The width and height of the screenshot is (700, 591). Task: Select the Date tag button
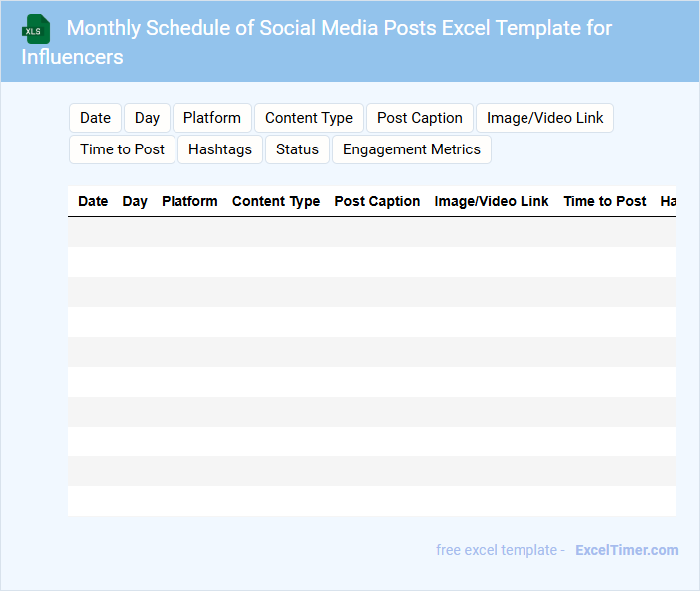(x=95, y=118)
